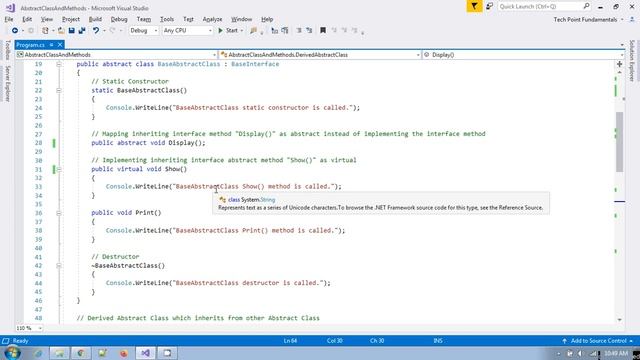Open the Start button dropdown arrow
This screenshot has height=360, width=640.
(x=242, y=31)
